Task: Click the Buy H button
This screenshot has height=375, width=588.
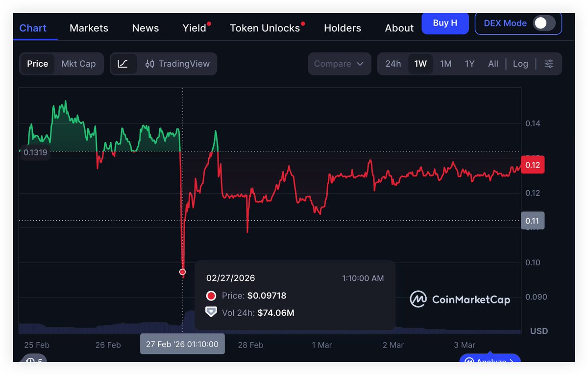Action: pos(445,23)
